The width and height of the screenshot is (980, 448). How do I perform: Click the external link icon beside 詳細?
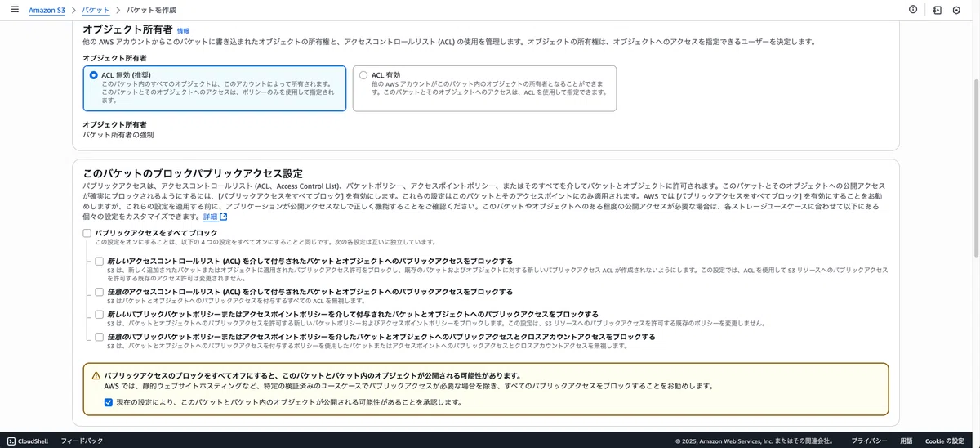tap(223, 217)
